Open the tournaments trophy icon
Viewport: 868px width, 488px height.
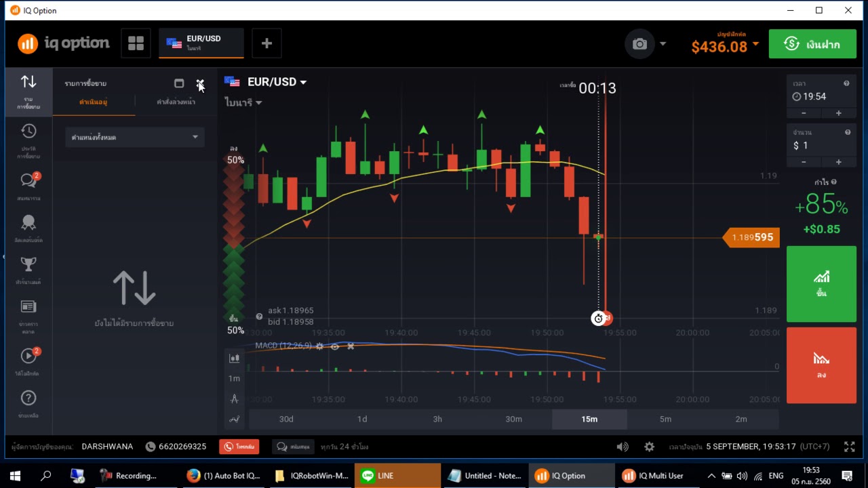pyautogui.click(x=28, y=264)
